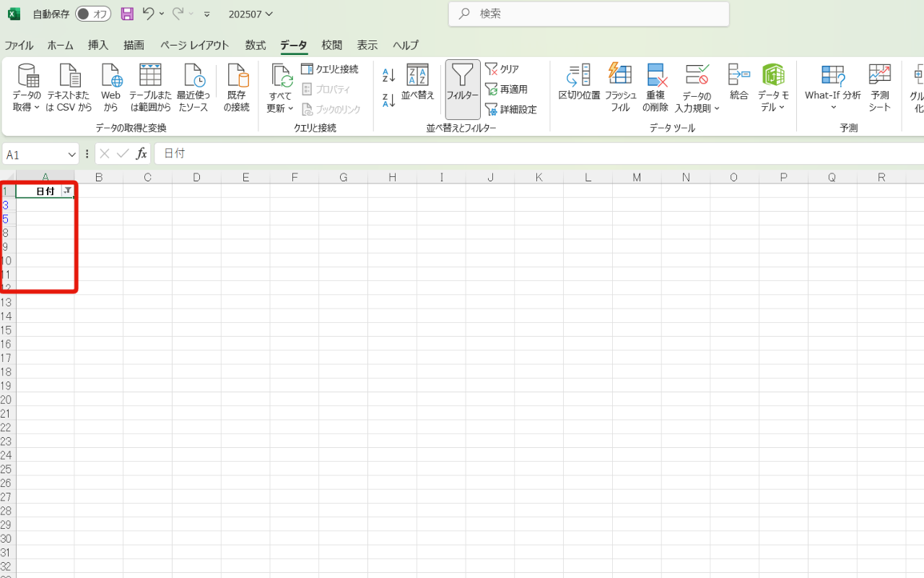The height and width of the screenshot is (578, 924).
Task: Switch to the 表示 tab
Action: click(x=367, y=45)
